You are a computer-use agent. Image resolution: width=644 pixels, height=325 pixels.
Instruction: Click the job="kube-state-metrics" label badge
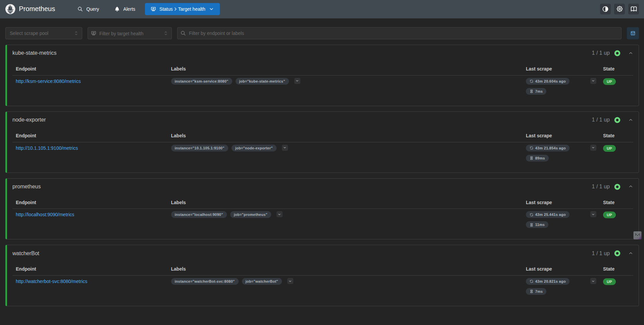tap(262, 81)
